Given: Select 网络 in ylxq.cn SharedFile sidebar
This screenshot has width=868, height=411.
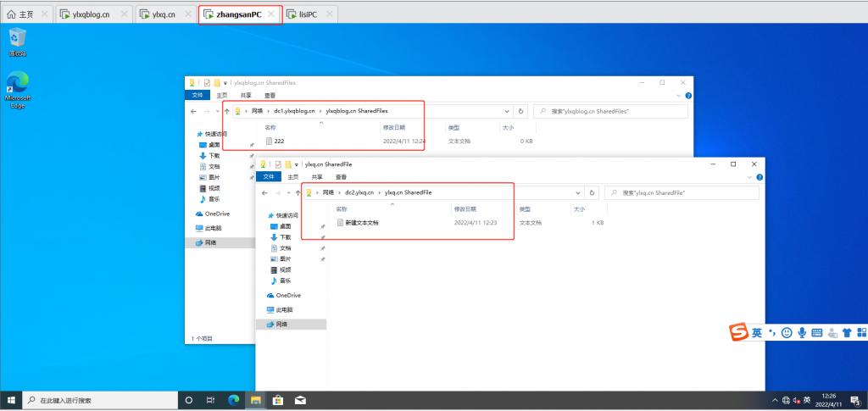Looking at the screenshot, I should click(x=292, y=325).
